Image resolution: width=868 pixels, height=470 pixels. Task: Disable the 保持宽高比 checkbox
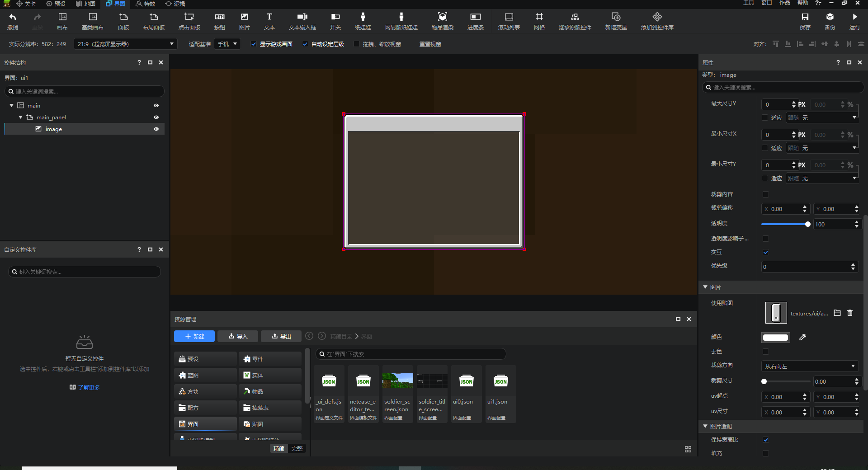(765, 440)
